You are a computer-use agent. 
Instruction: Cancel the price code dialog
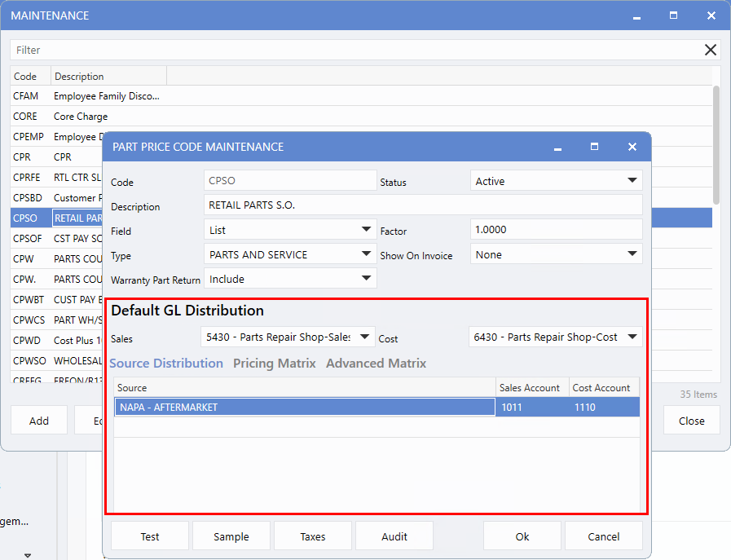tap(604, 536)
